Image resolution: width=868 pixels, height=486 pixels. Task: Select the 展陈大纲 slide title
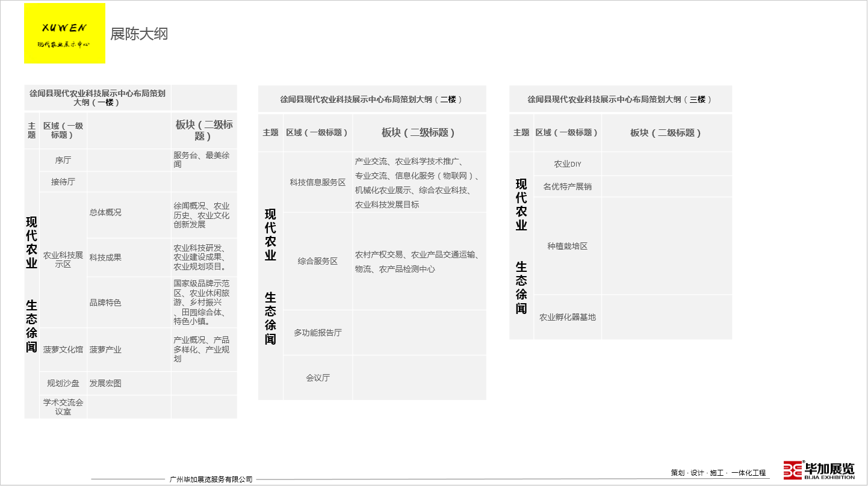[139, 34]
